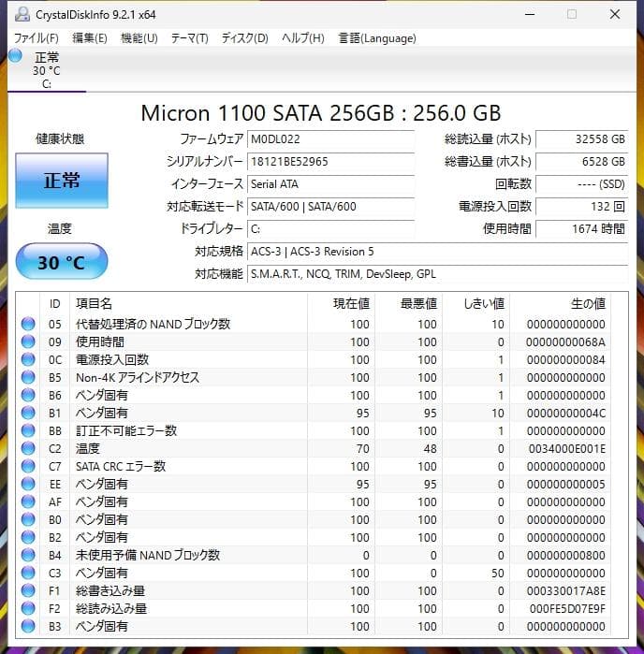Click power on hours value 1674 時間
Viewport: 644px width, 654px height.
point(582,229)
